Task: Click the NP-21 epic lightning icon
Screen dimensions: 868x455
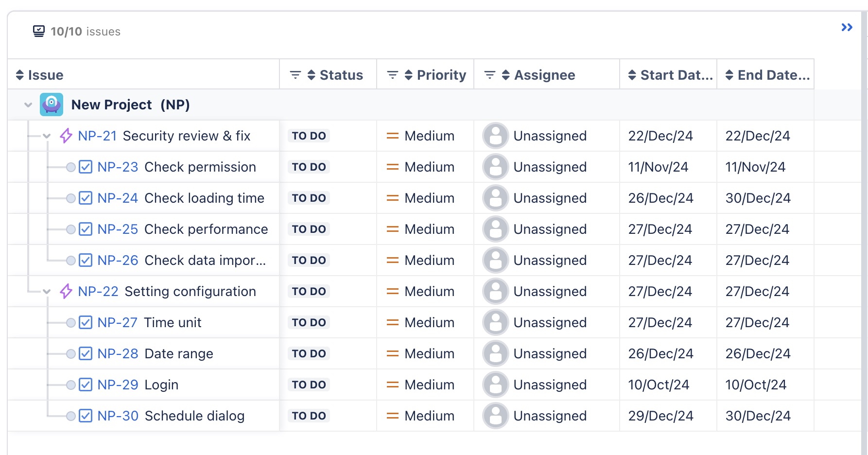Action: point(66,136)
